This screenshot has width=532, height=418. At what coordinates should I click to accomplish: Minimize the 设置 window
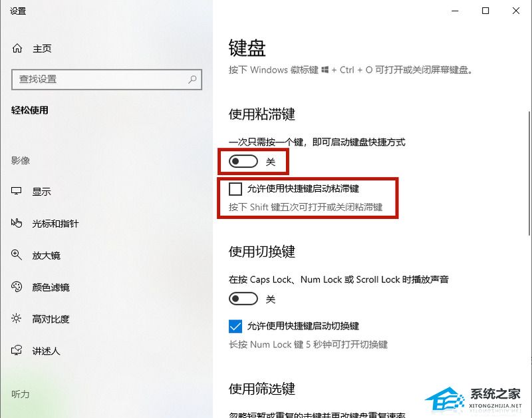pos(455,11)
